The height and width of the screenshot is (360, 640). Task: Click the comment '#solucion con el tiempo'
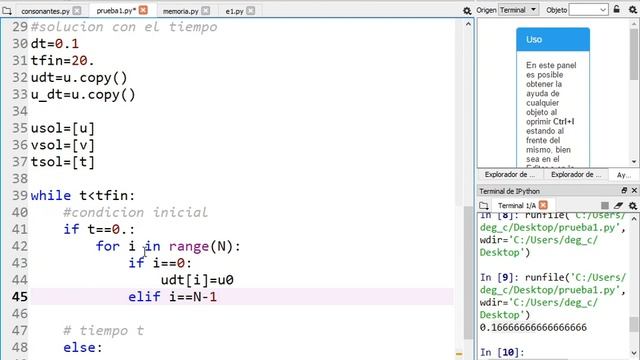(x=124, y=27)
